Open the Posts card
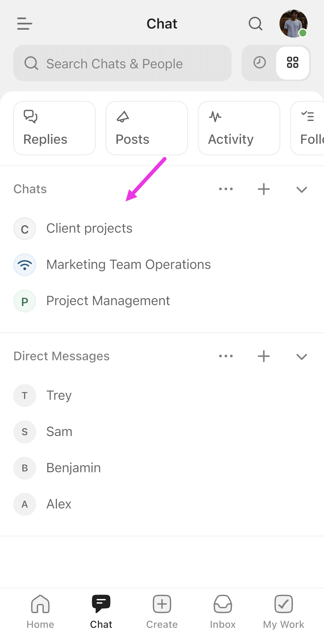 click(x=147, y=128)
